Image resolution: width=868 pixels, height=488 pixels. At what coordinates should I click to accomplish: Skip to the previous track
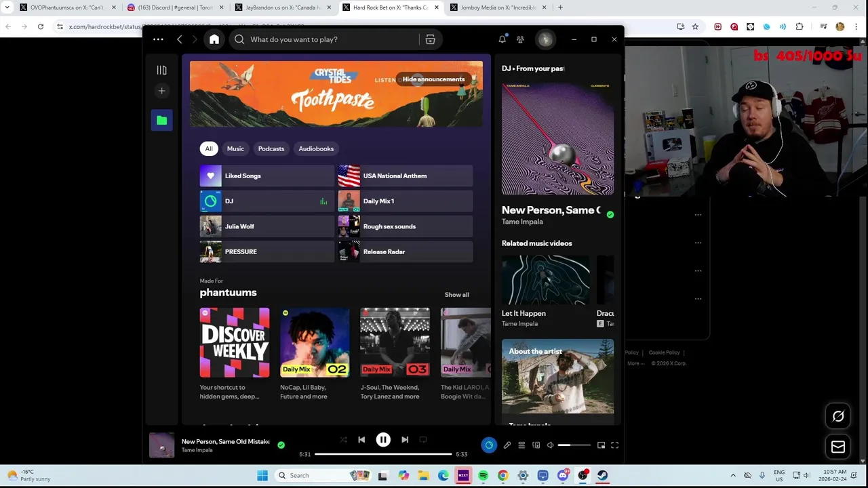(361, 440)
